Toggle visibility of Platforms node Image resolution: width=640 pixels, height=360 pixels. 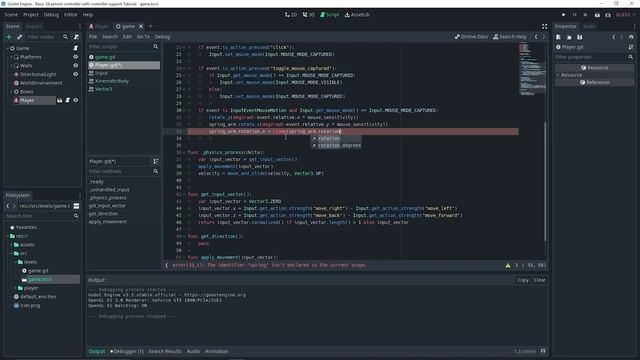point(76,57)
